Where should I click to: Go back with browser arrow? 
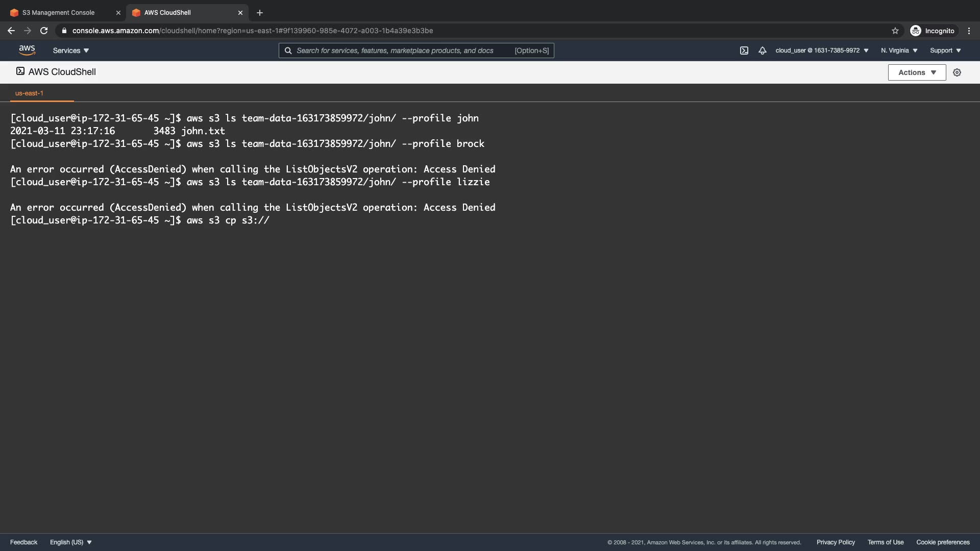[x=11, y=31]
